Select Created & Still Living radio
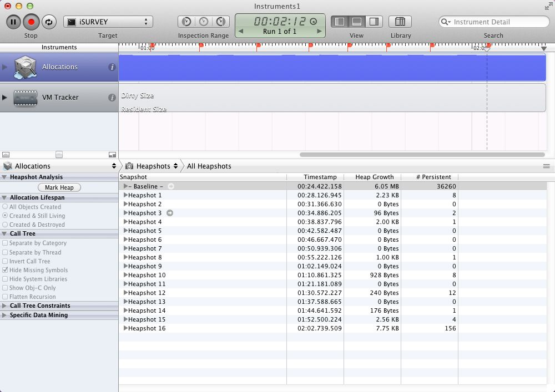 5,216
